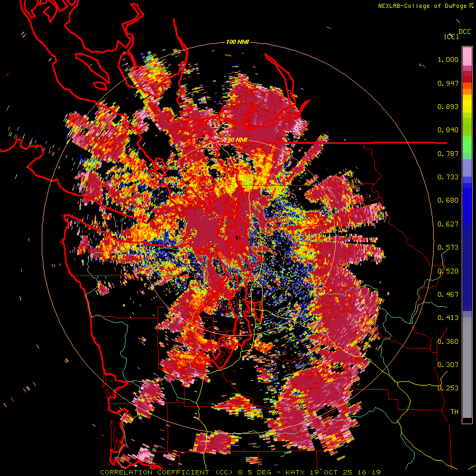Click the DCC label above color bar

coord(464,32)
